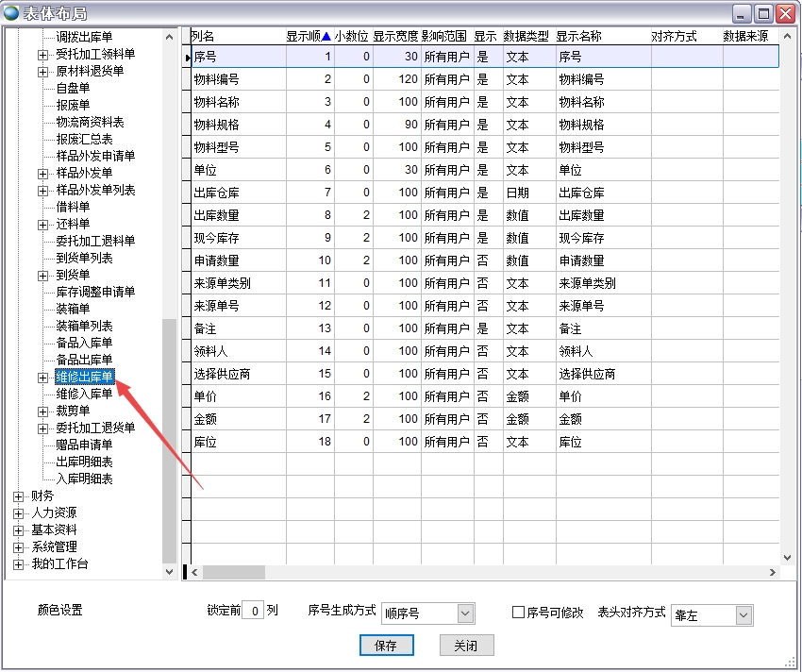The image size is (802, 672).
Task: Open the 表头对齐方式 dropdown
Action: pyautogui.click(x=744, y=615)
